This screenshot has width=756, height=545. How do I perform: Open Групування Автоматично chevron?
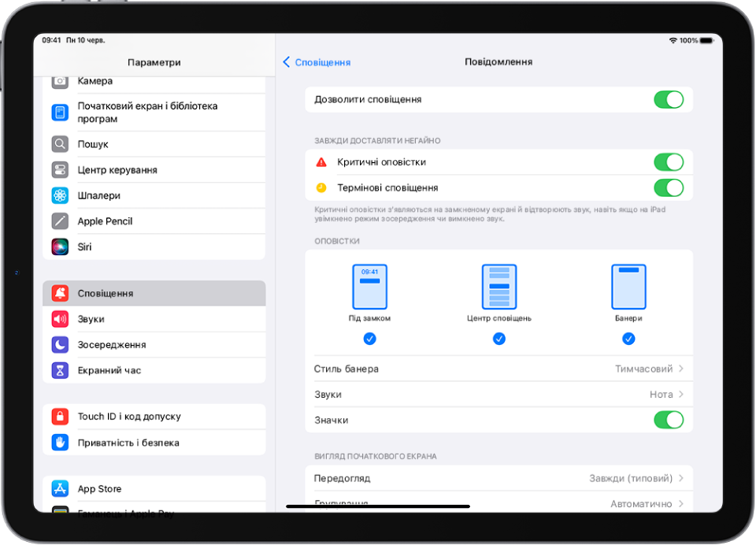click(681, 503)
